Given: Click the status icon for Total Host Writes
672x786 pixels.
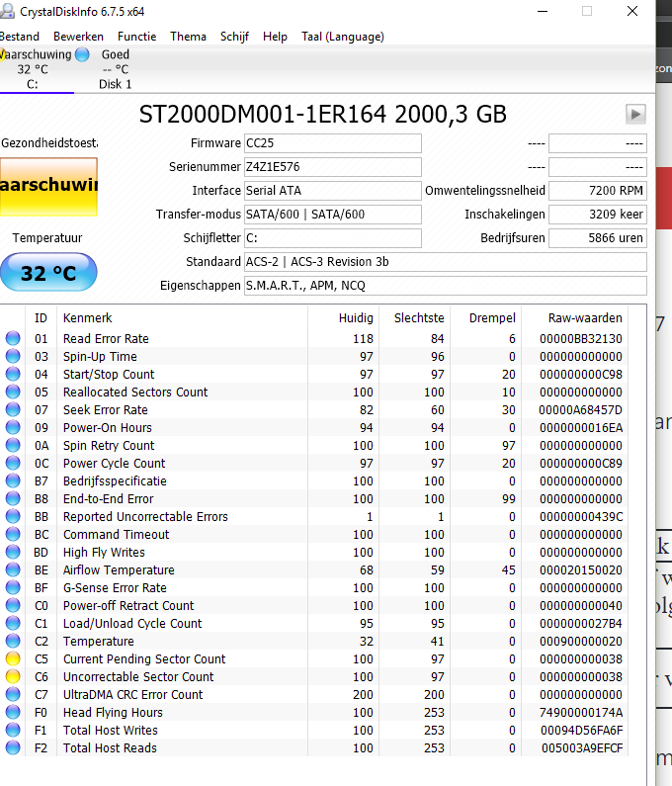Looking at the screenshot, I should click(x=13, y=730).
